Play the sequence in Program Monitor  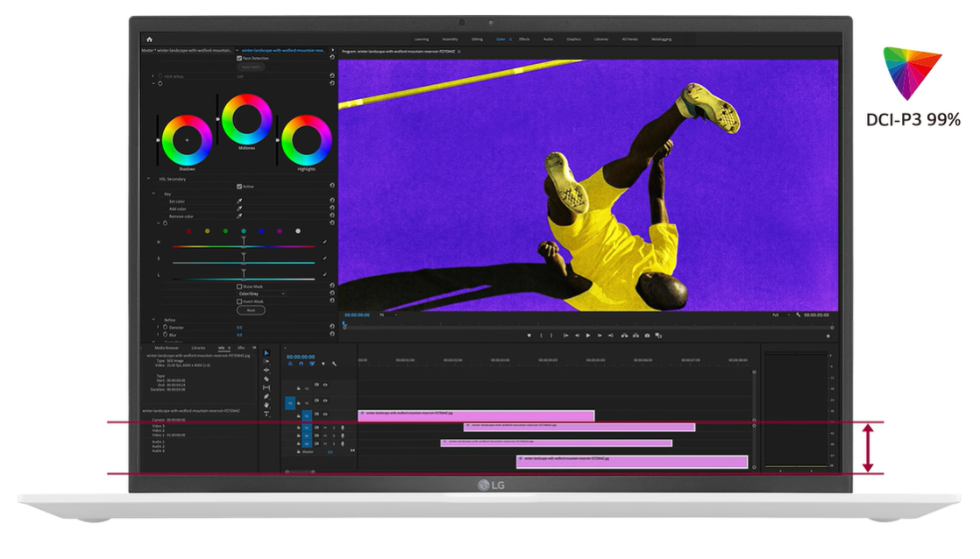[588, 336]
